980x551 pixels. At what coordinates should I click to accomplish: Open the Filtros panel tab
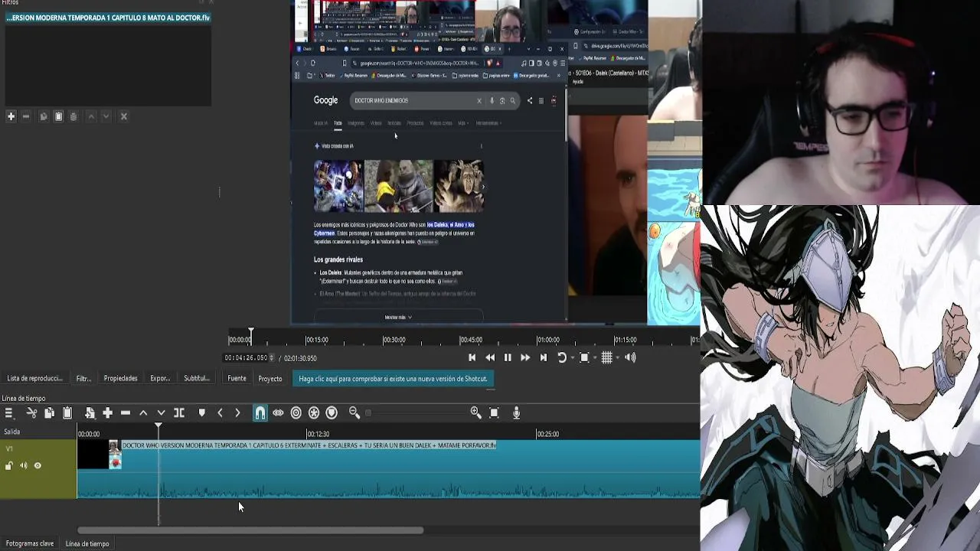click(x=83, y=378)
